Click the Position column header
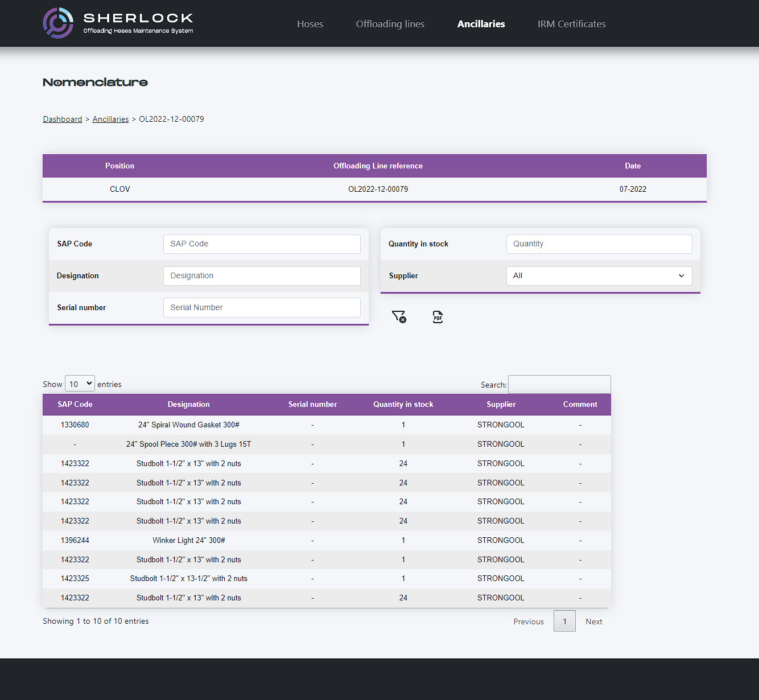Screen dimensions: 759x700 (x=120, y=166)
